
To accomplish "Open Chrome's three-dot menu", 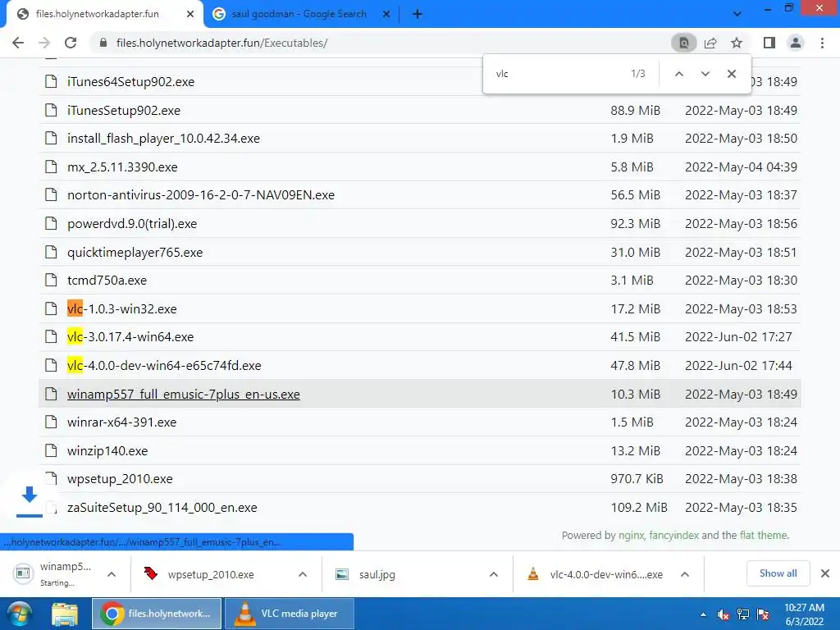I will click(x=822, y=43).
